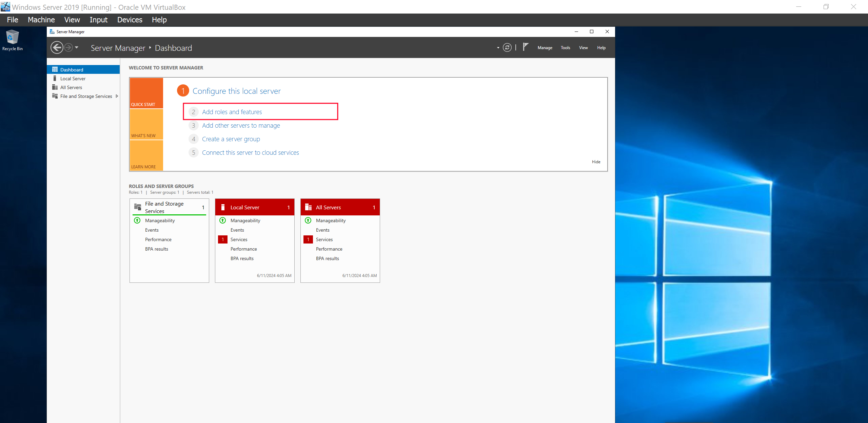
Task: Click BPA results in File and Storage tile
Action: pyautogui.click(x=156, y=249)
